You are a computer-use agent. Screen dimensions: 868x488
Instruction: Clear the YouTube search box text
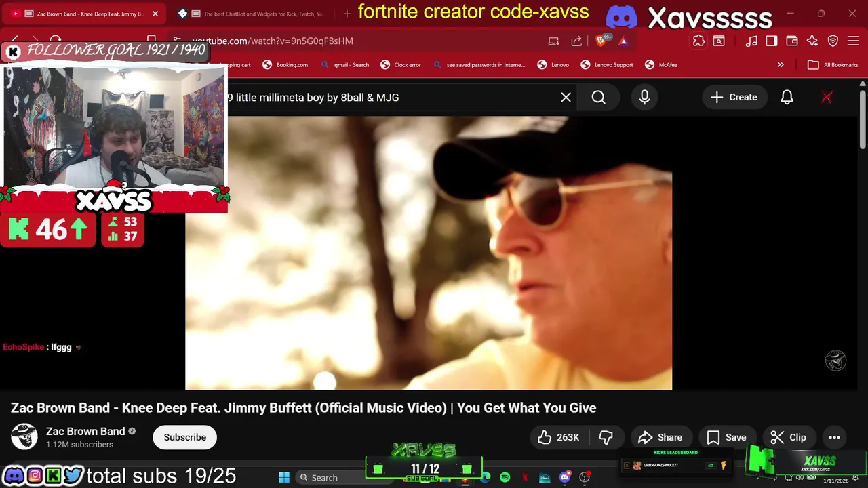(566, 98)
